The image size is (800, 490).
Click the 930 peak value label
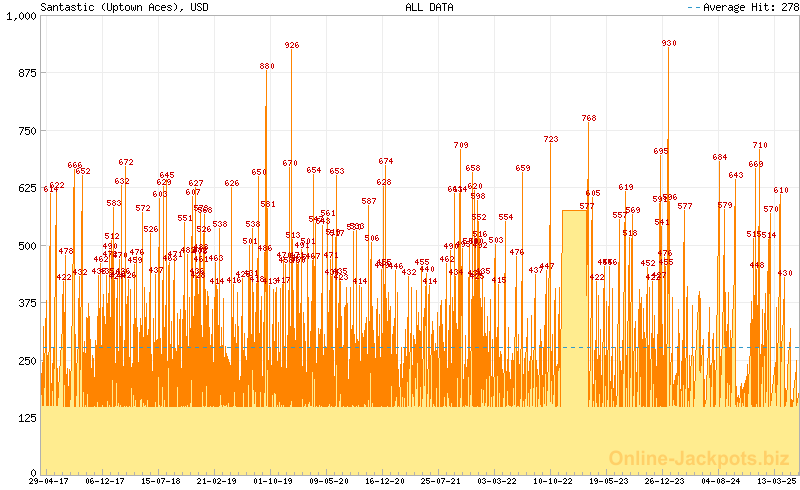(669, 44)
